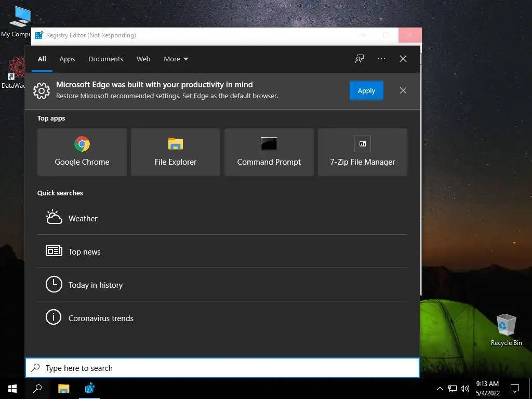Click the Type here to search box

pyautogui.click(x=222, y=368)
